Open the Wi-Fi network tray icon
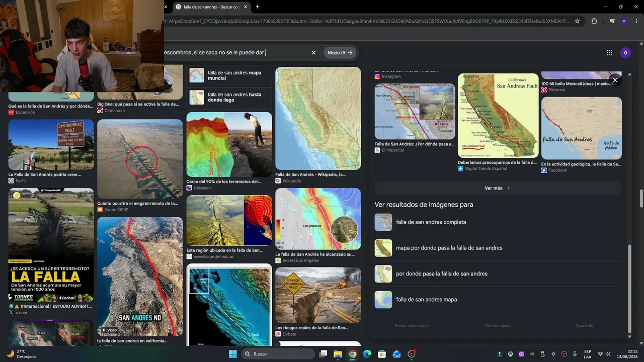 600,354
